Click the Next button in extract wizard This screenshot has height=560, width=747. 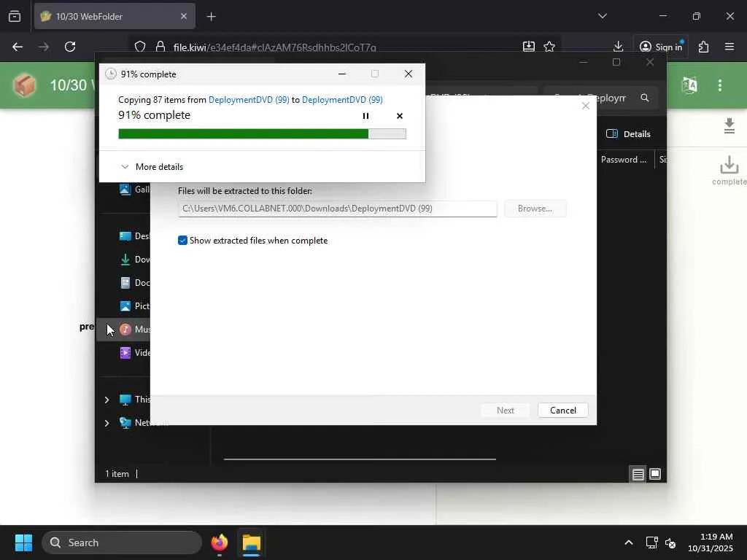pyautogui.click(x=505, y=410)
